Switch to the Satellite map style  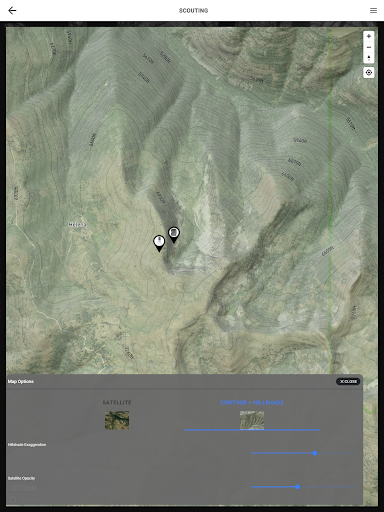[117, 403]
